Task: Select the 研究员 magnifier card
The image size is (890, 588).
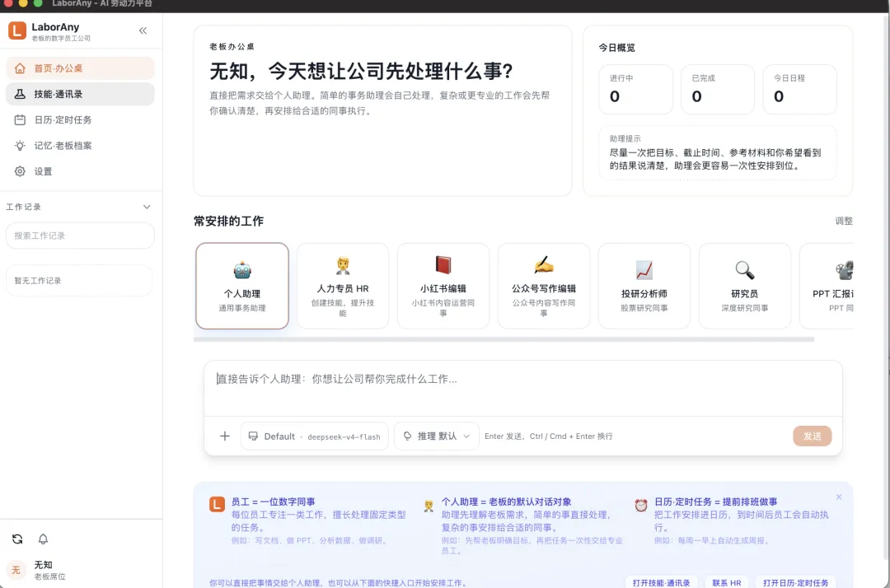Action: click(745, 286)
